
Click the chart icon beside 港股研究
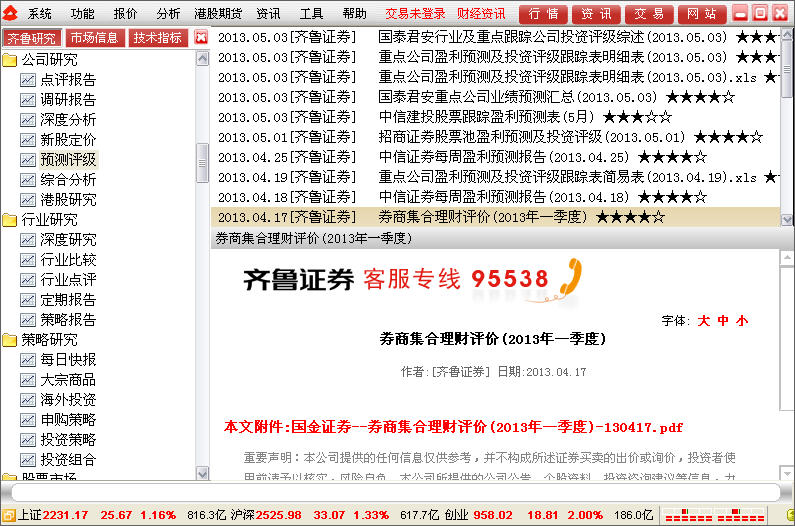tap(28, 200)
